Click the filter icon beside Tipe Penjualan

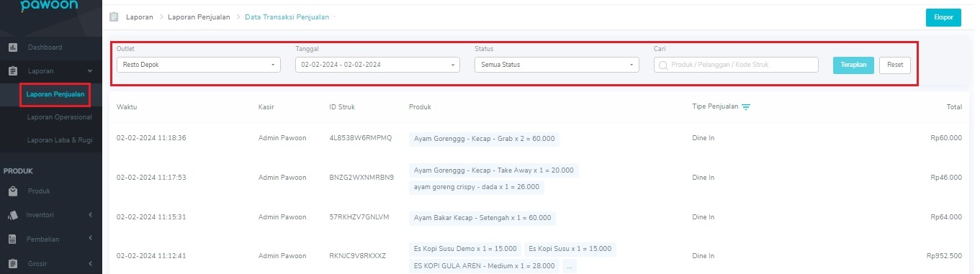(x=746, y=107)
